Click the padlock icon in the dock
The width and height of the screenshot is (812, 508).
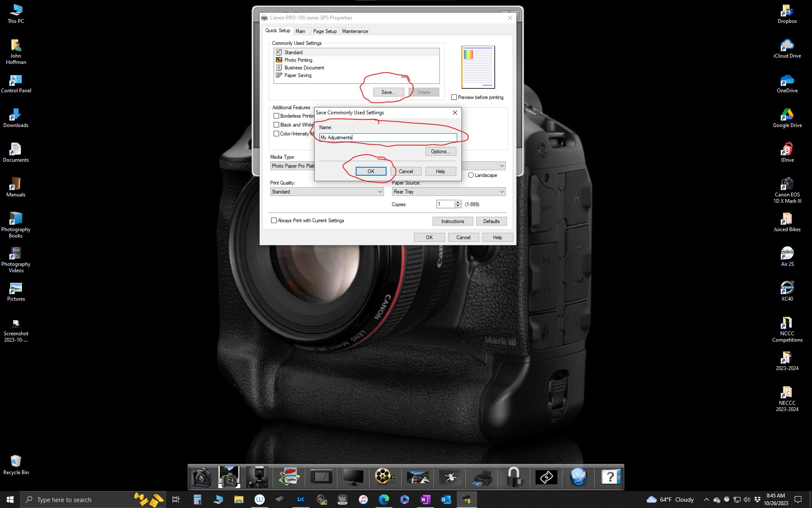tap(514, 478)
